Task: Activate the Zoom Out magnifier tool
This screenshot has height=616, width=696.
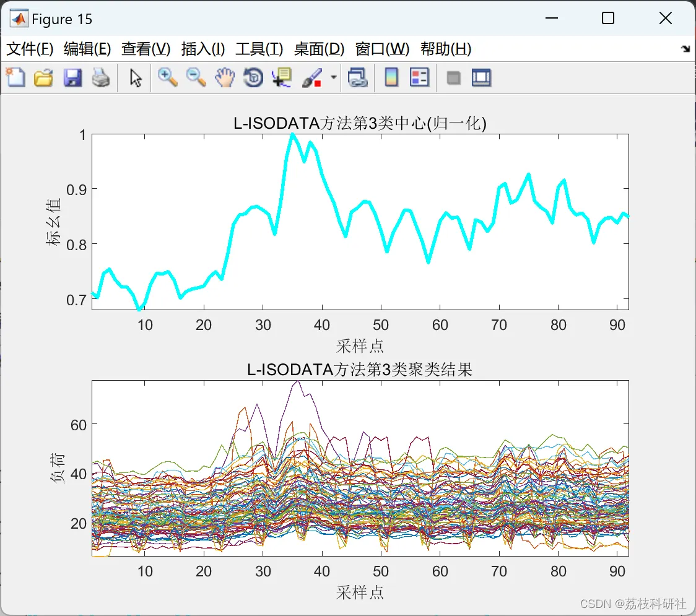Action: click(x=196, y=77)
